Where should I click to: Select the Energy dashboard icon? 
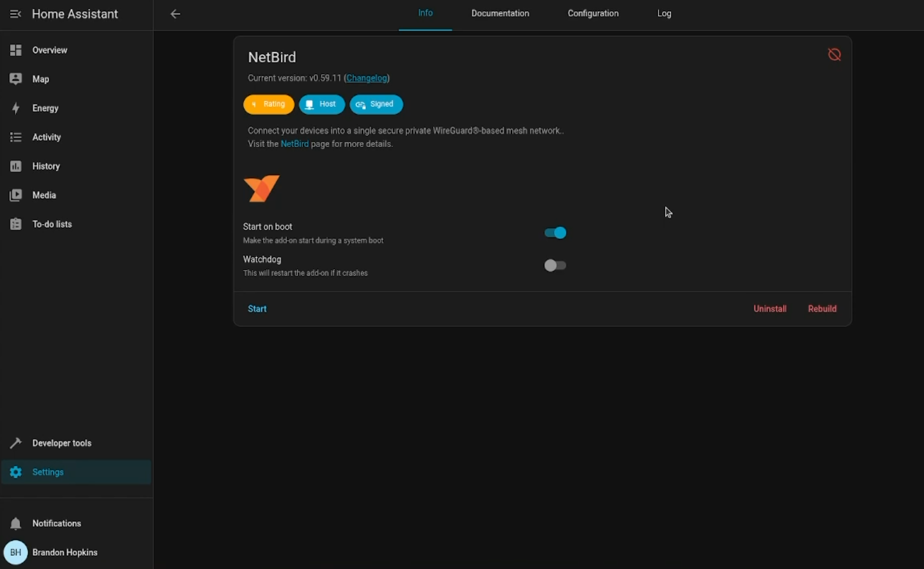[16, 108]
